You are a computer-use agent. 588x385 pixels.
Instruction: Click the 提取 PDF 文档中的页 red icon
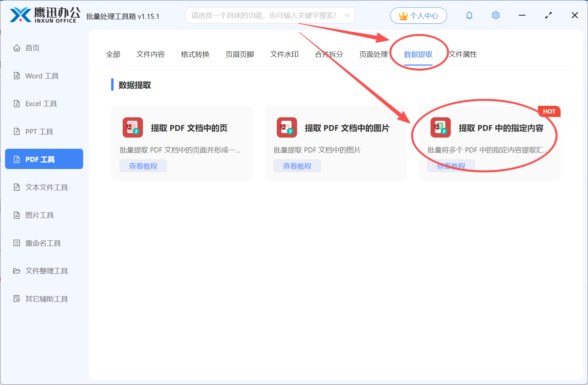[x=133, y=127]
